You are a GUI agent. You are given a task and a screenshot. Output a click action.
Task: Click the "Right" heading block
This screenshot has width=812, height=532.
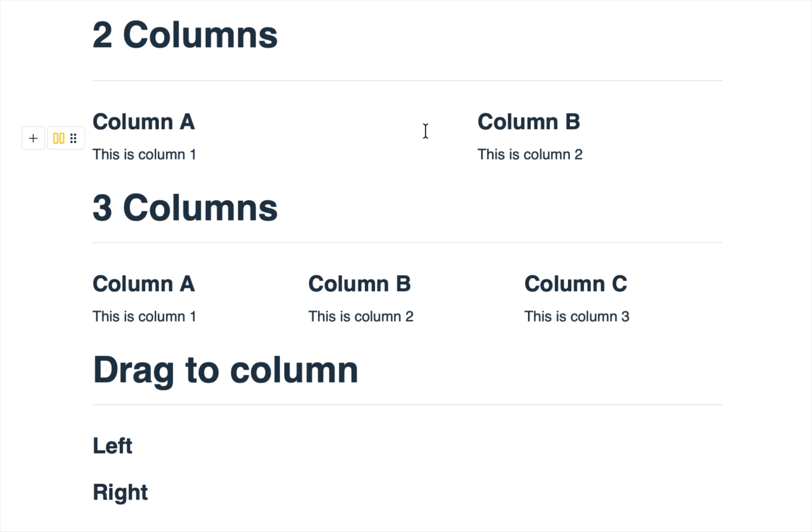coord(120,492)
